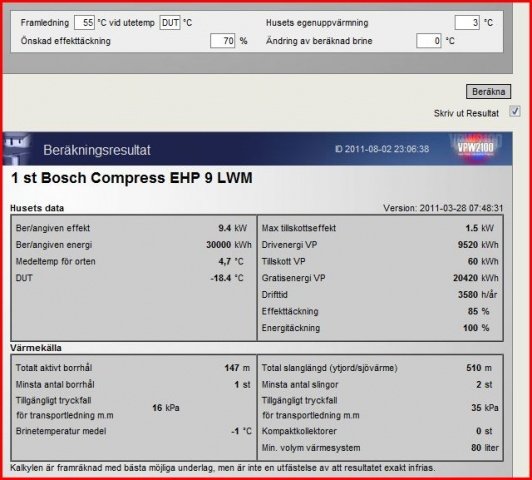This screenshot has width=532, height=480.
Task: Click the Ändring av beräknad brine field
Action: (429, 41)
